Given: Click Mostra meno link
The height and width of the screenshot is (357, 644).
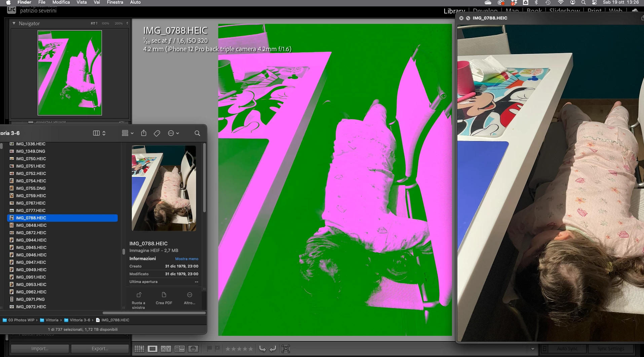Looking at the screenshot, I should click(x=187, y=259).
